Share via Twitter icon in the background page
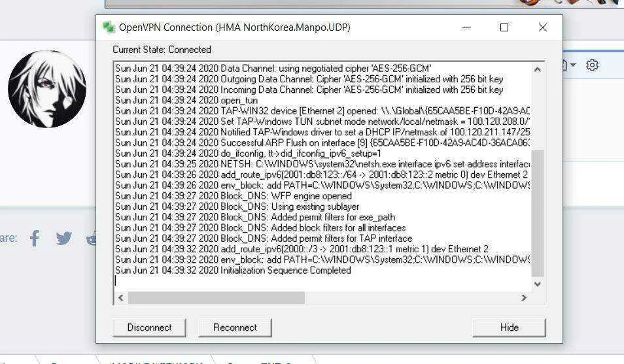The image size is (624, 364). pos(63,239)
